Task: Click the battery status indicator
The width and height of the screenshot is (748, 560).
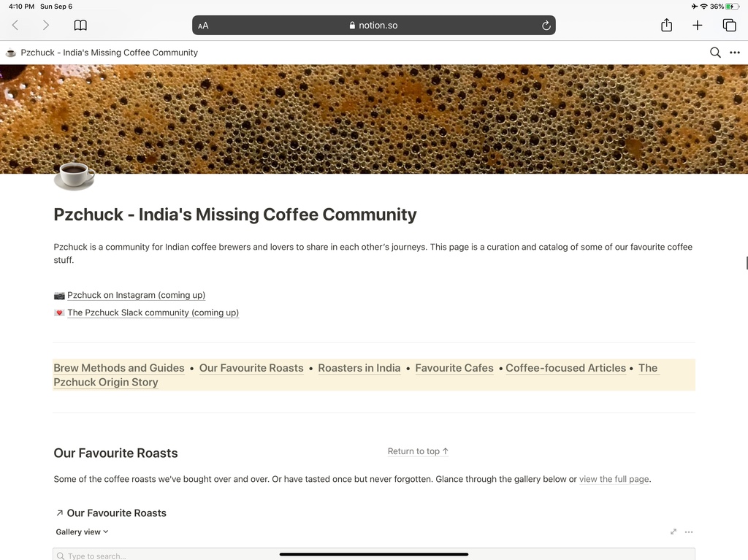Action: coord(732,6)
